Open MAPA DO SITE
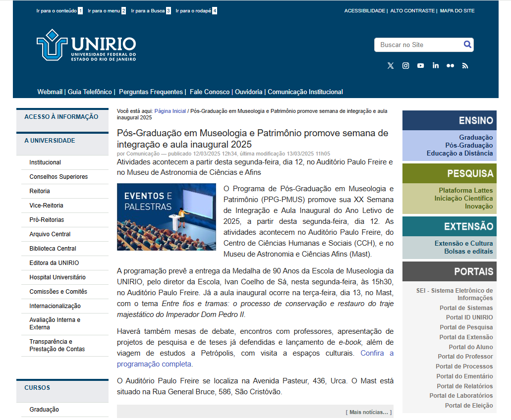The image size is (511, 420). [x=457, y=11]
